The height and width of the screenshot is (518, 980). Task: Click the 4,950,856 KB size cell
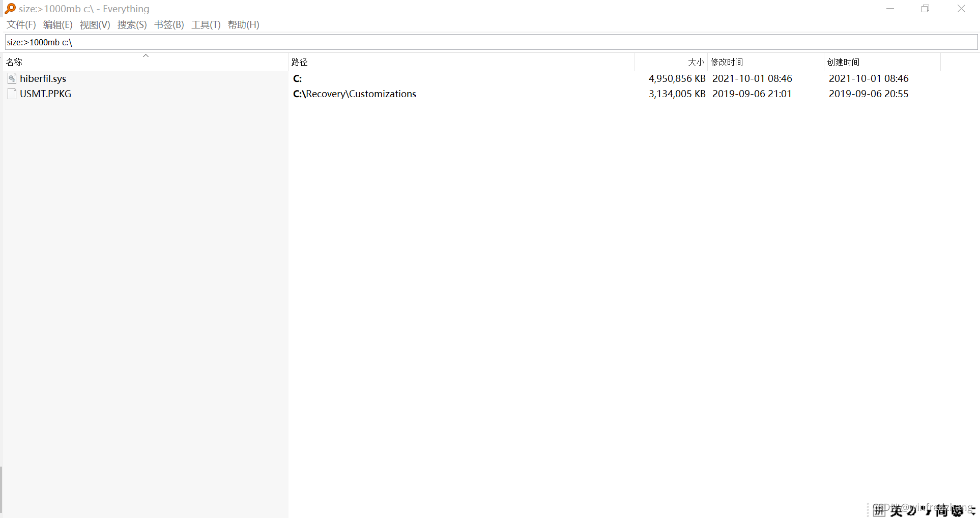tap(677, 78)
